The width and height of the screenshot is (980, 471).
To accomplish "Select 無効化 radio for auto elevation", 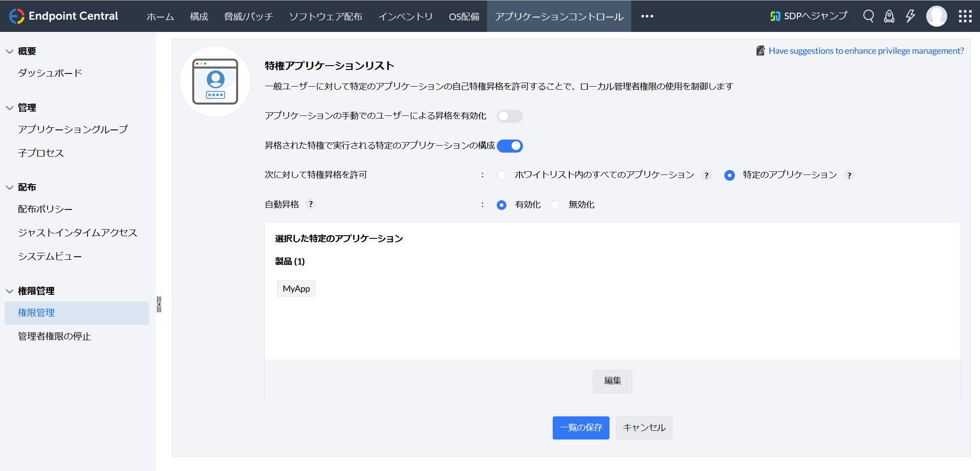I will pos(555,205).
